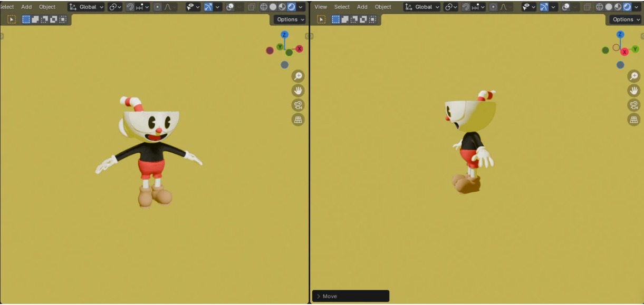Choose intersect-selection mode in left viewport
644x305 pixels.
[x=63, y=19]
